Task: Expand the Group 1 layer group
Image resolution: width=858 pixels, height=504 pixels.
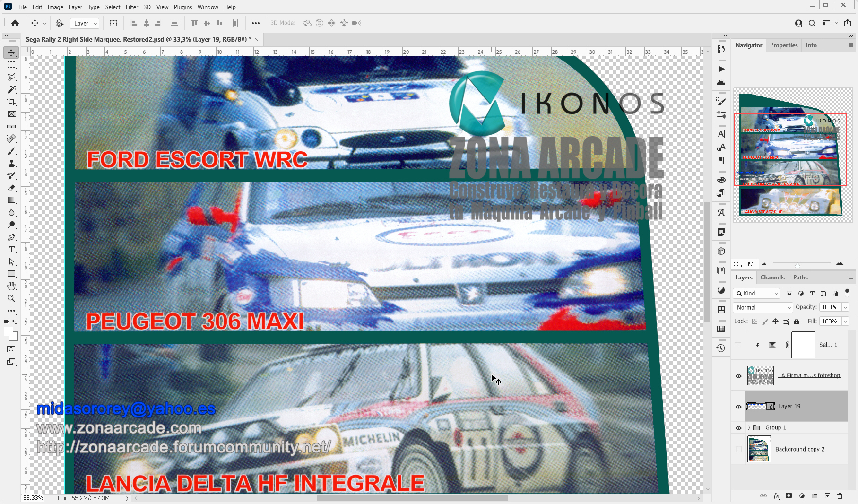Action: (x=749, y=427)
